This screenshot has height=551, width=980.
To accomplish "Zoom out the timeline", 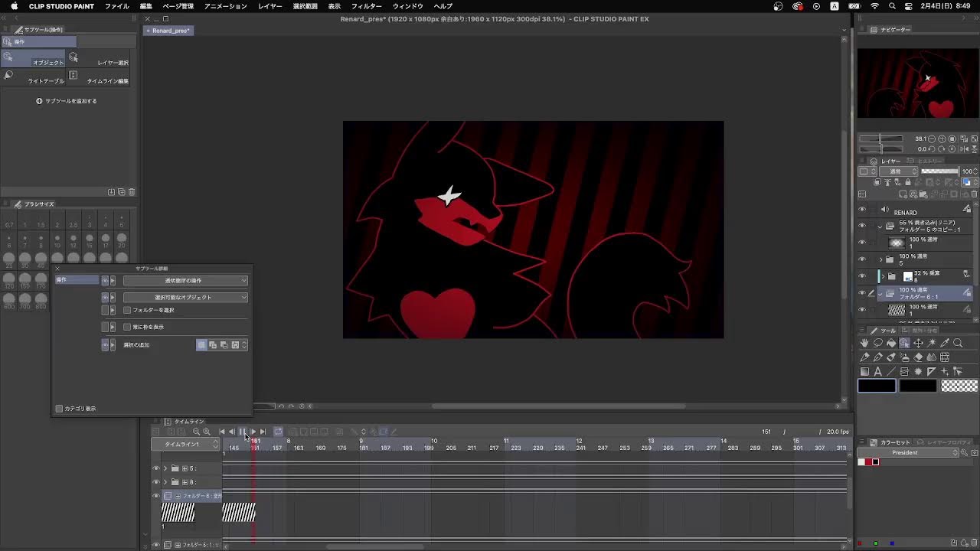I will (196, 432).
